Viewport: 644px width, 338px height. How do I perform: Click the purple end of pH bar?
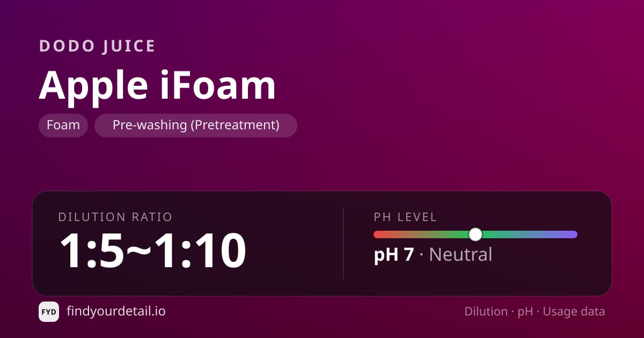coord(572,234)
